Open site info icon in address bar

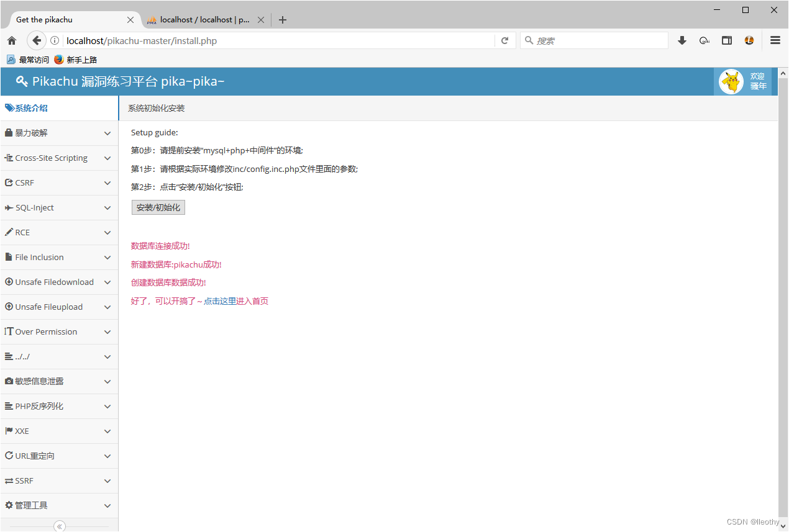55,40
